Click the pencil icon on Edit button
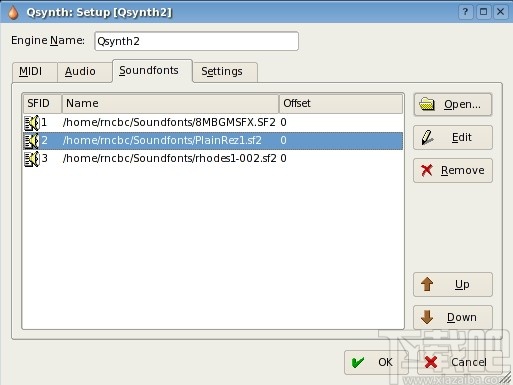The width and height of the screenshot is (513, 385). coord(428,137)
